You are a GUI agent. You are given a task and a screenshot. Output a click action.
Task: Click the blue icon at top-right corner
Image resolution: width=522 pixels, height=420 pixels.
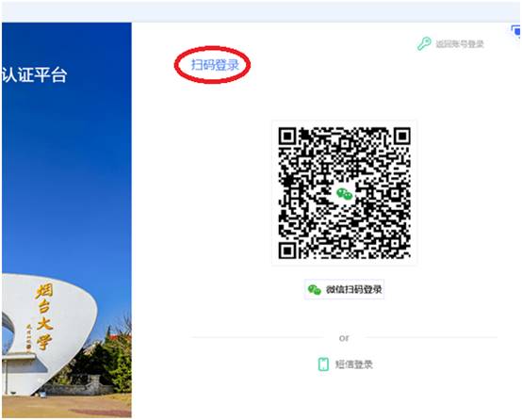(x=516, y=32)
